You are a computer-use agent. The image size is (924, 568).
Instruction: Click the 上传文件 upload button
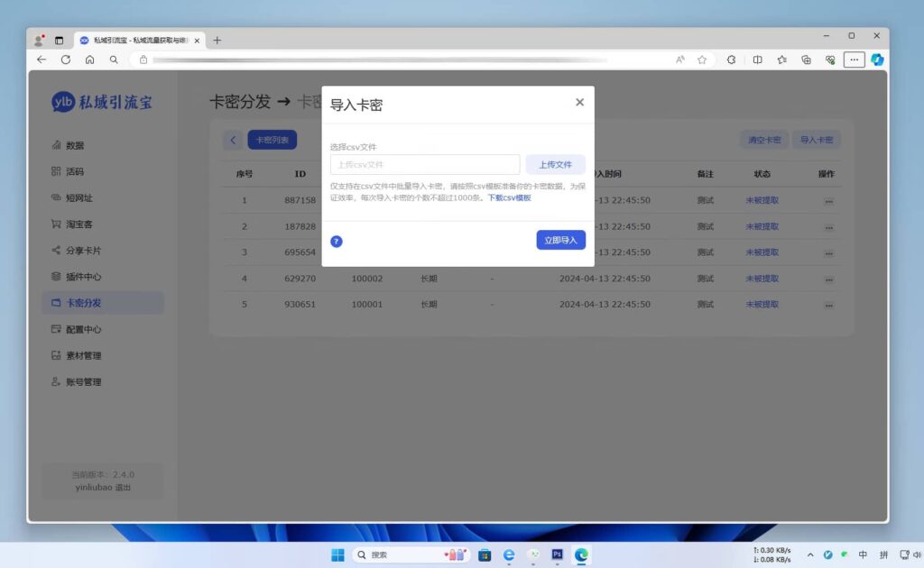click(x=556, y=164)
